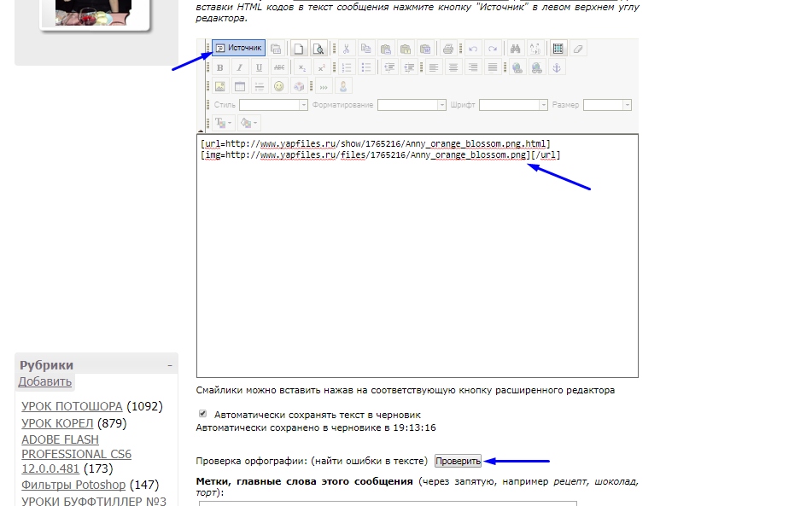The height and width of the screenshot is (506, 812).
Task: Toggle auto-save text to draft checkbox
Action: 202,413
